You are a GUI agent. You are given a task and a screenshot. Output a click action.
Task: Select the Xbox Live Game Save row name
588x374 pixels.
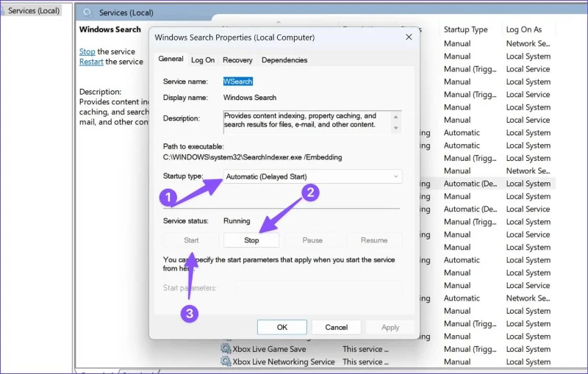pyautogui.click(x=269, y=349)
